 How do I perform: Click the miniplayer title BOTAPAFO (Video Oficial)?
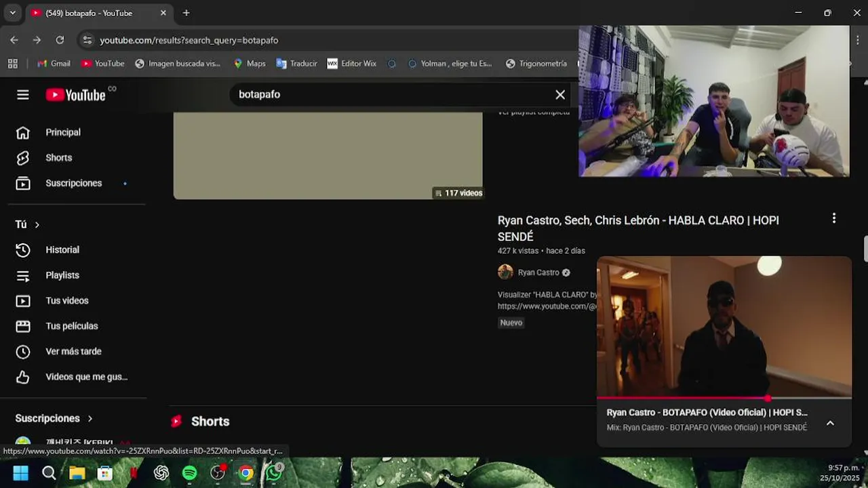click(707, 412)
